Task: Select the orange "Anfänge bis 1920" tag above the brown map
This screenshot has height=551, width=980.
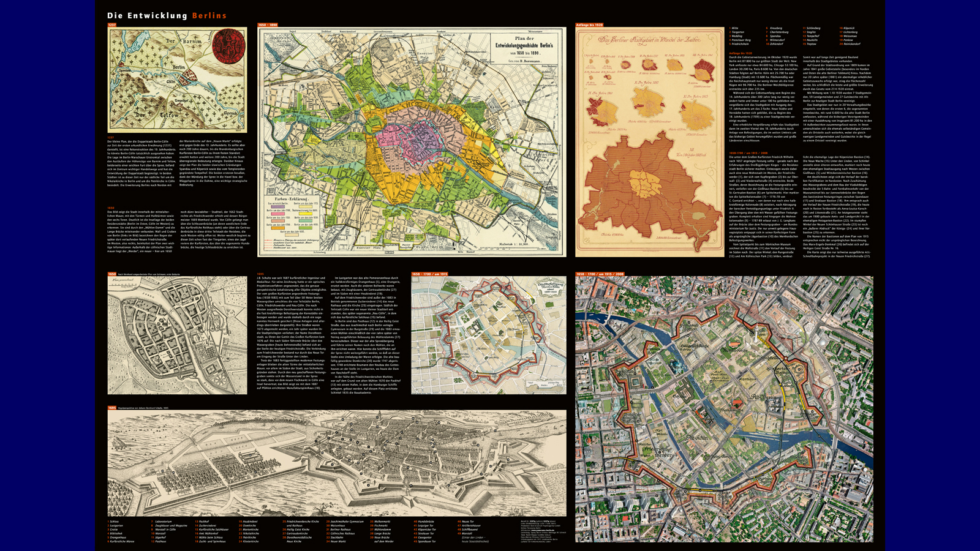Action: (589, 25)
